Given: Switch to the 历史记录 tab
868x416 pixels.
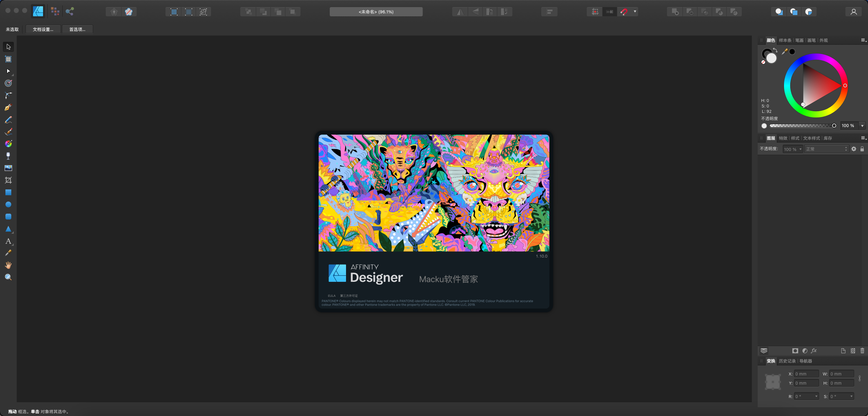Looking at the screenshot, I should coord(787,361).
